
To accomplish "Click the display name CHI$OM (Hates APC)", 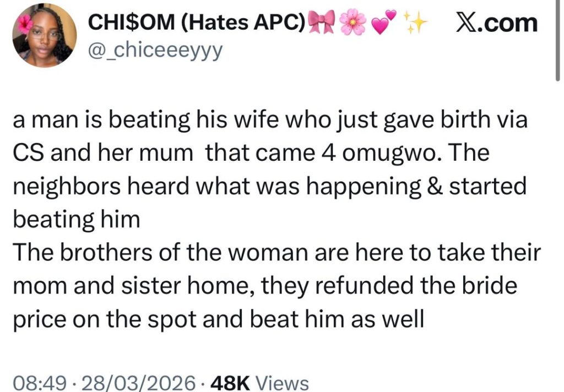I will point(197,24).
